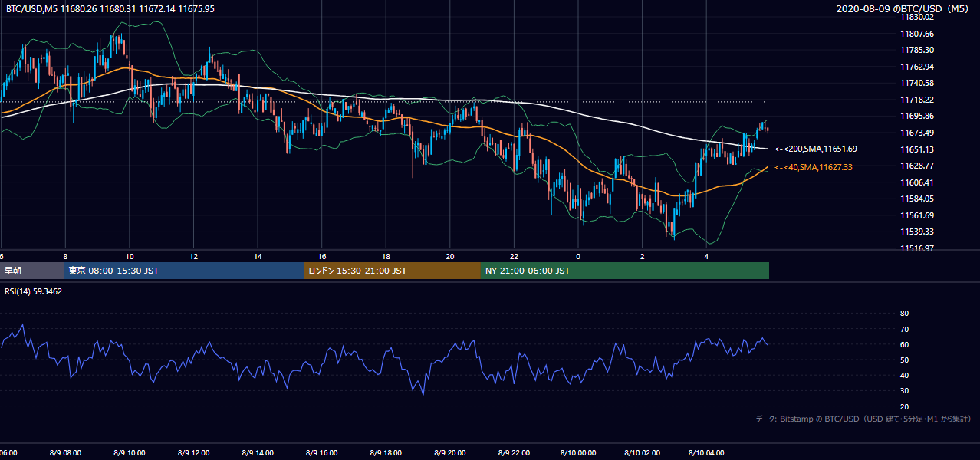Viewport: 980px width, 460px height.
Task: Click price axis label 11807.66
Action: 917,34
